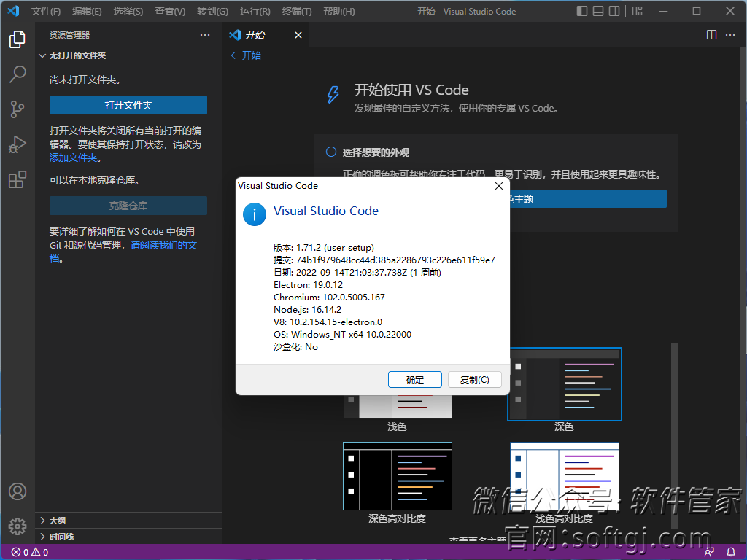The width and height of the screenshot is (747, 560).
Task: Open the 添加文件夹 link
Action: [74, 157]
